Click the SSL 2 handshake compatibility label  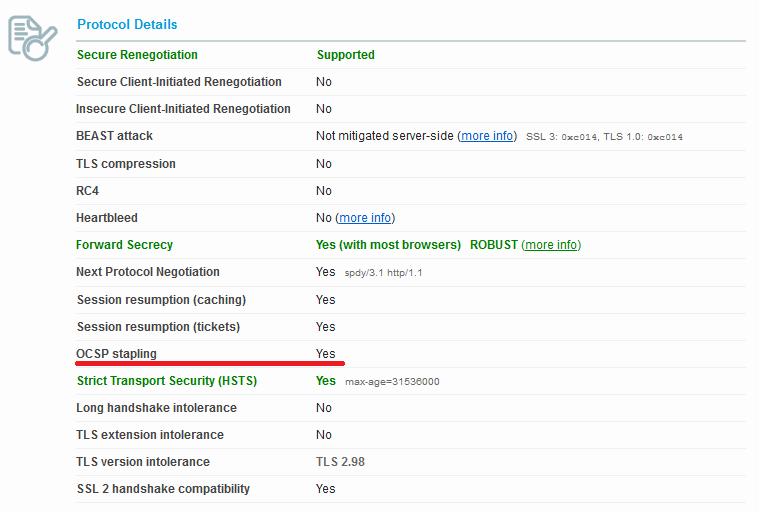point(163,489)
